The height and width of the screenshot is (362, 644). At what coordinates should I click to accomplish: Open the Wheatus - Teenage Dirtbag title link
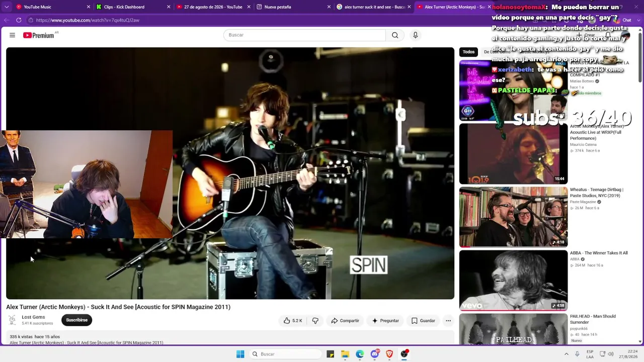[x=596, y=193]
